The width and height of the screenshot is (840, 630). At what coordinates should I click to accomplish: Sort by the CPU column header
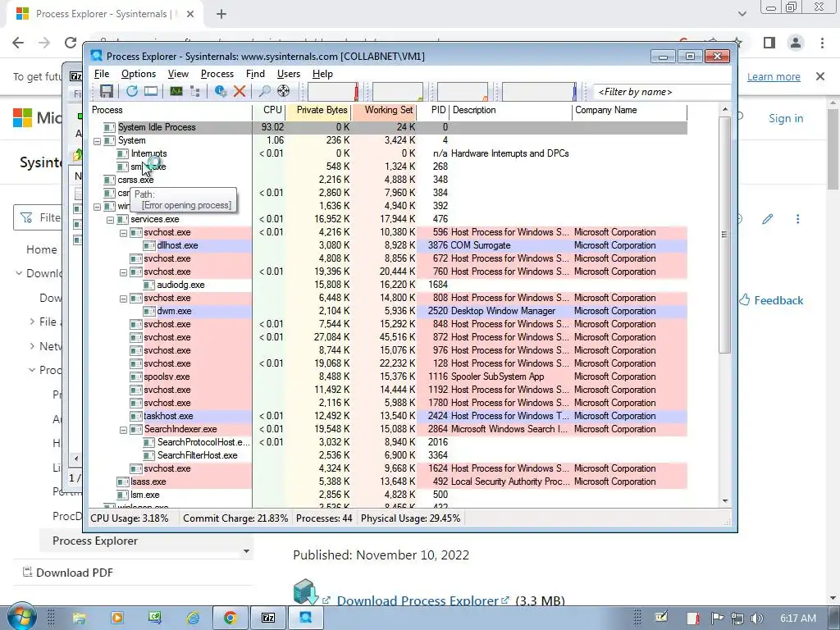pyautogui.click(x=269, y=111)
